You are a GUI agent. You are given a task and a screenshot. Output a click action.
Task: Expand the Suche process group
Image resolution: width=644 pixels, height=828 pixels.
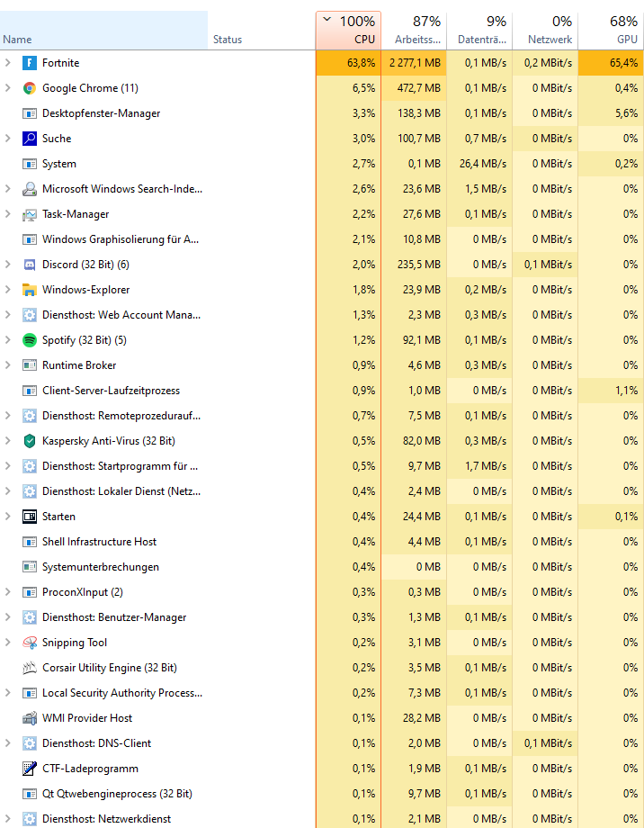pyautogui.click(x=8, y=139)
